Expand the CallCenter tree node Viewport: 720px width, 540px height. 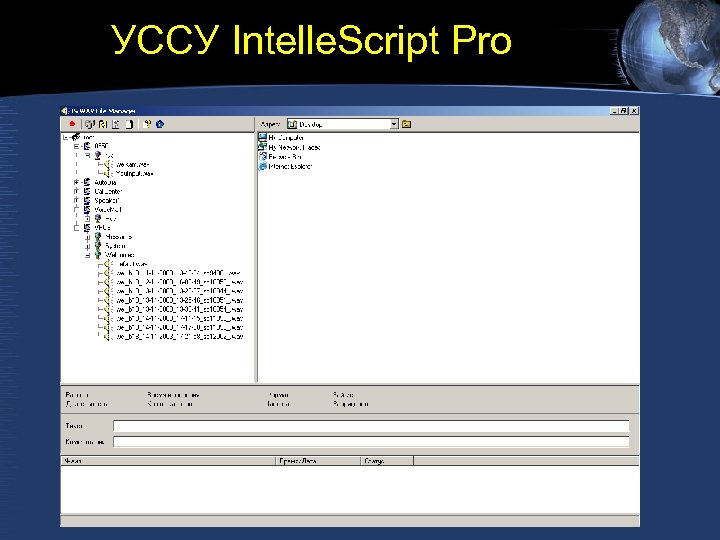click(76, 191)
